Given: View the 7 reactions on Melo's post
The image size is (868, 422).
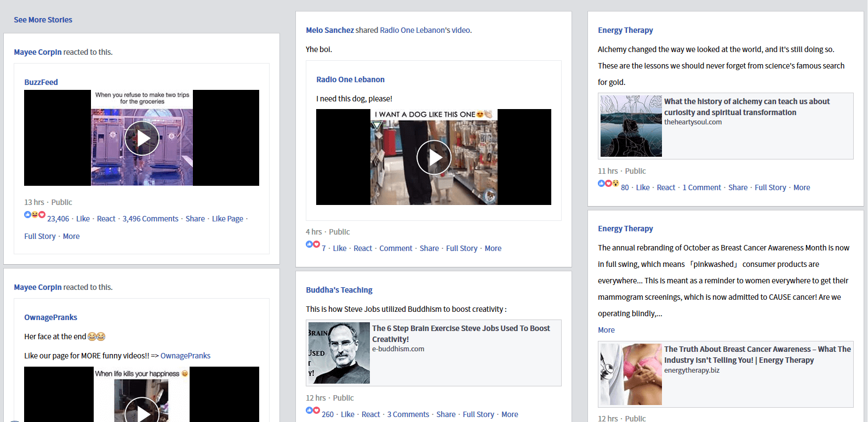Looking at the screenshot, I should coord(324,248).
